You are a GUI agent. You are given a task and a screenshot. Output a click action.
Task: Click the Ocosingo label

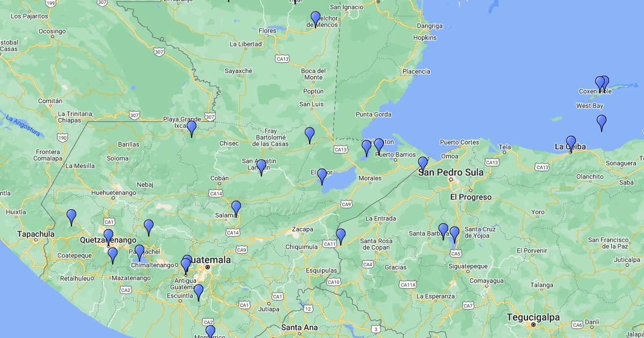tap(52, 31)
